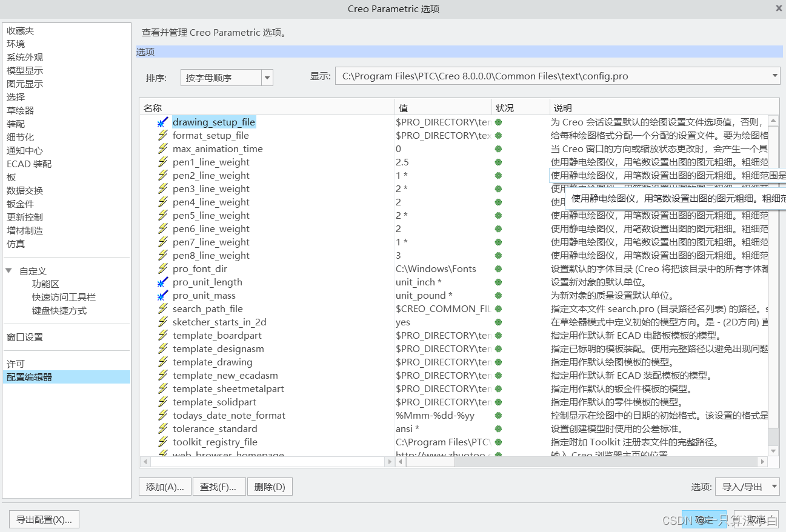Click the 导出配置(X)... button
The width and height of the screenshot is (786, 532).
coord(44,519)
